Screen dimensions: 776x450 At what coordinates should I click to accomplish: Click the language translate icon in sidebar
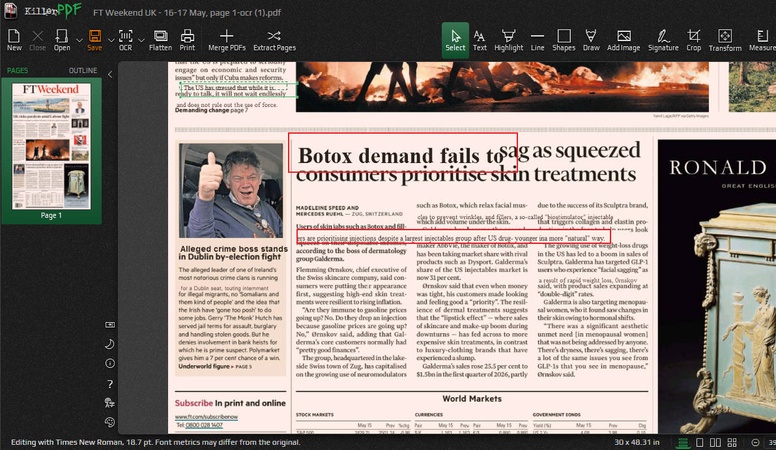(110, 402)
